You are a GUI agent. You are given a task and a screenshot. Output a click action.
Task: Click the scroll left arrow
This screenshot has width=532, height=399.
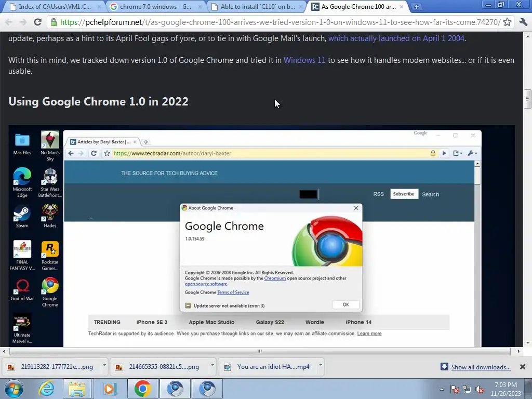[x=4, y=351]
